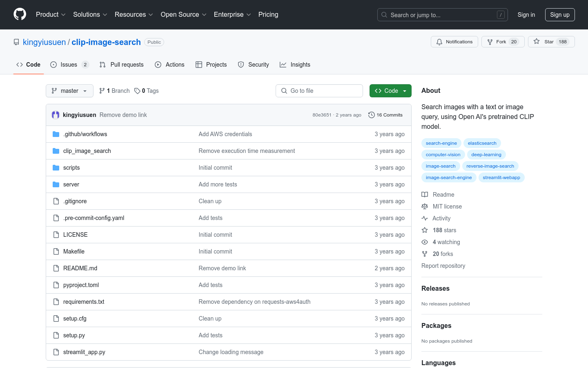This screenshot has height=368, width=588.
Task: Open the Insights tab
Action: [295, 65]
